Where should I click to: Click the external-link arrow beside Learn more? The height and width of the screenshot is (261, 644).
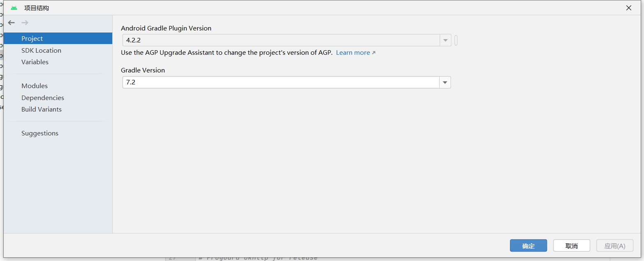[374, 53]
